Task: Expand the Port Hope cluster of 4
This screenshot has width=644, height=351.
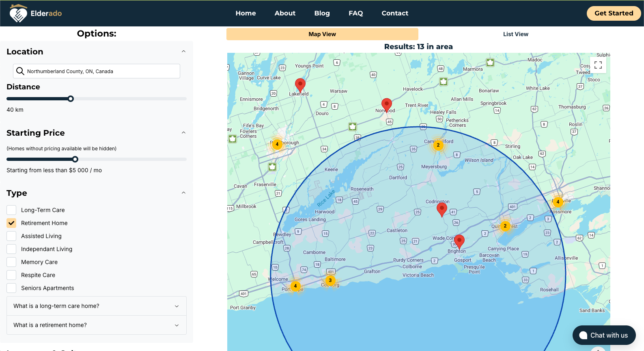Action: coord(295,286)
